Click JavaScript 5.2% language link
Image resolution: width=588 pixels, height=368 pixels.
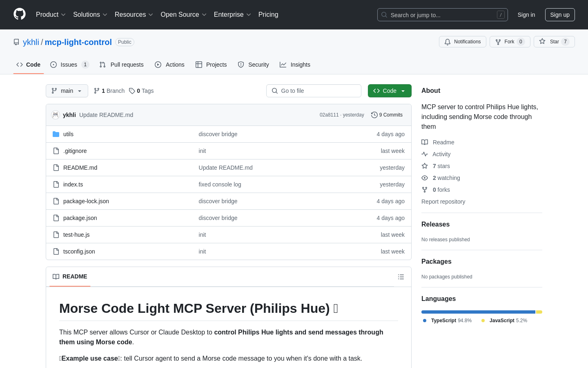[x=504, y=321]
